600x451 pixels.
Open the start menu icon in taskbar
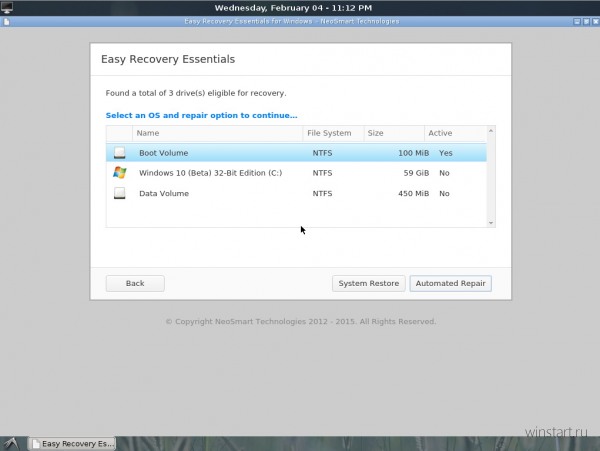(11, 444)
